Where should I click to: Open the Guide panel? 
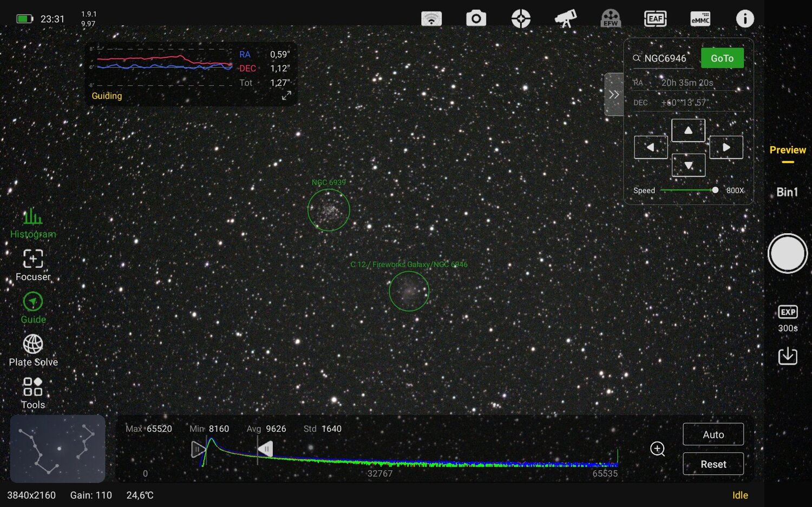(x=32, y=307)
